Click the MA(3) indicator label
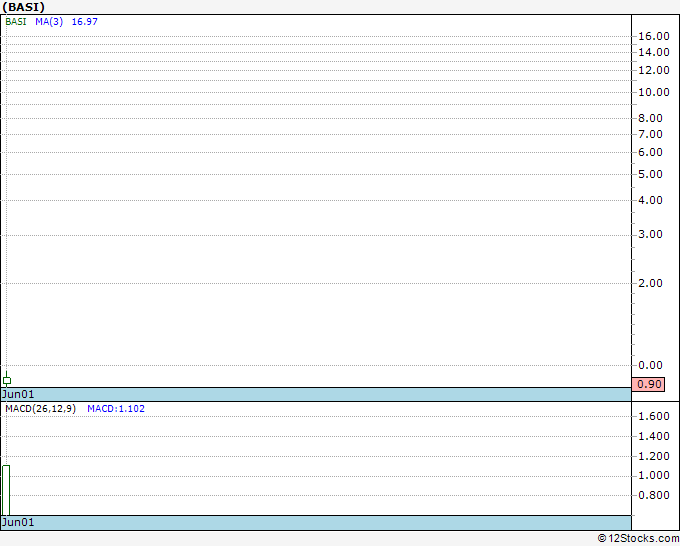 (x=49, y=22)
